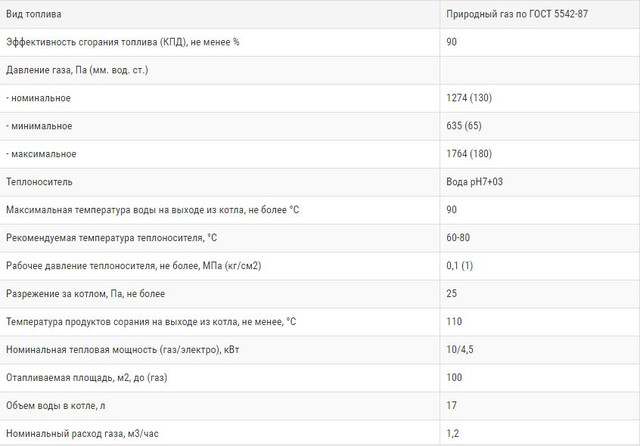The height and width of the screenshot is (446, 640).
Task: Click the 'Давление газа, Па' row
Action: click(320, 70)
